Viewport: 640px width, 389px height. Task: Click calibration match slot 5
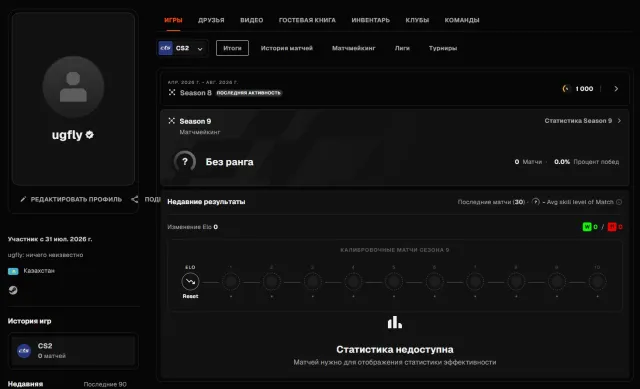[x=393, y=282]
